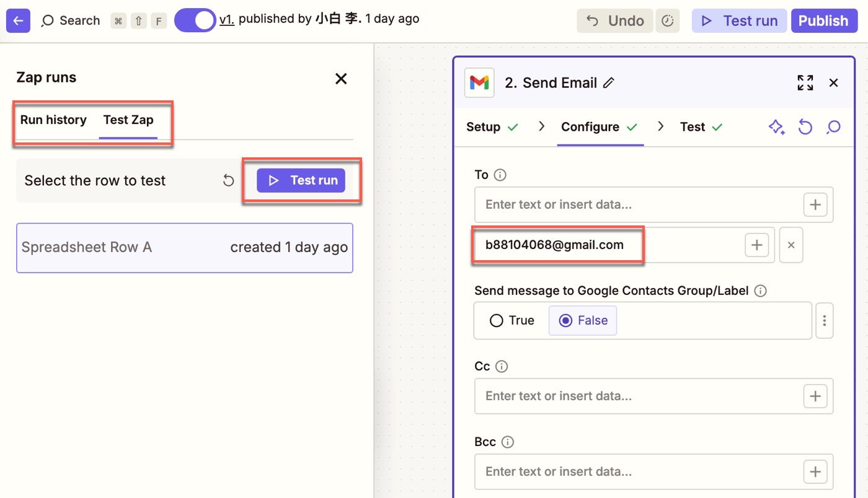
Task: Click plus button in empty To field
Action: pyautogui.click(x=815, y=204)
